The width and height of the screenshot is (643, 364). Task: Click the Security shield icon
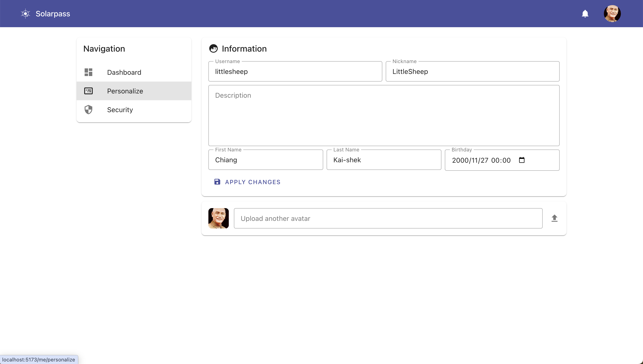(88, 110)
